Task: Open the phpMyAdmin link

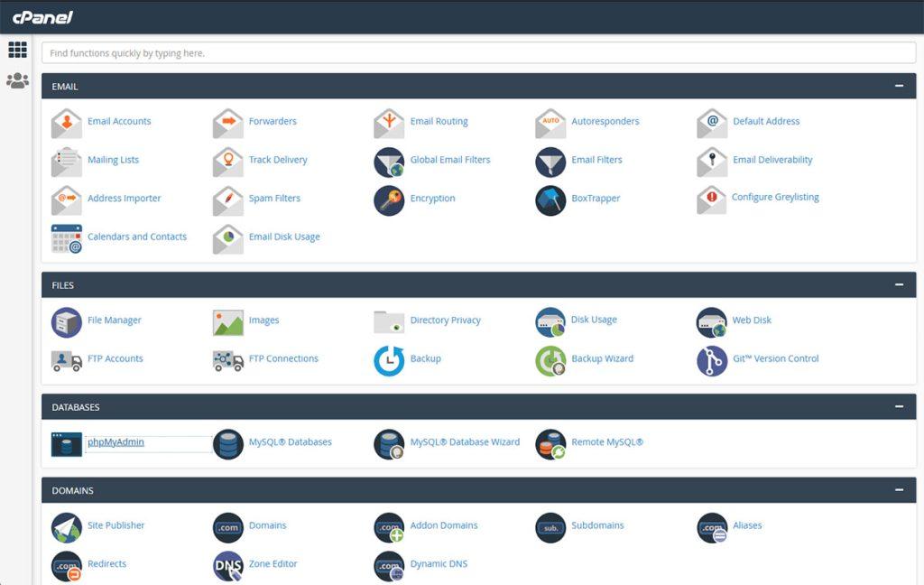Action: point(115,441)
